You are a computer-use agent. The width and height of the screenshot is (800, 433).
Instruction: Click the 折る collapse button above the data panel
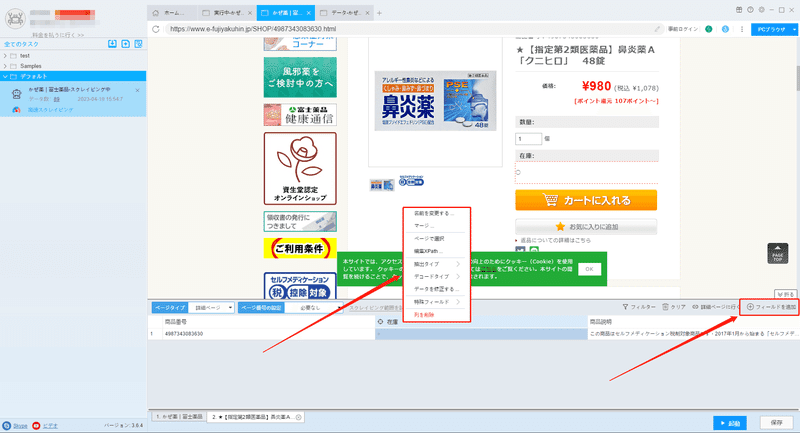(x=786, y=294)
